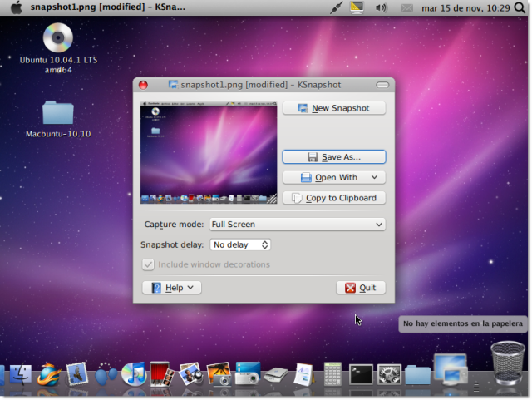Open the blue messenger buddies icon in dock

(106, 374)
